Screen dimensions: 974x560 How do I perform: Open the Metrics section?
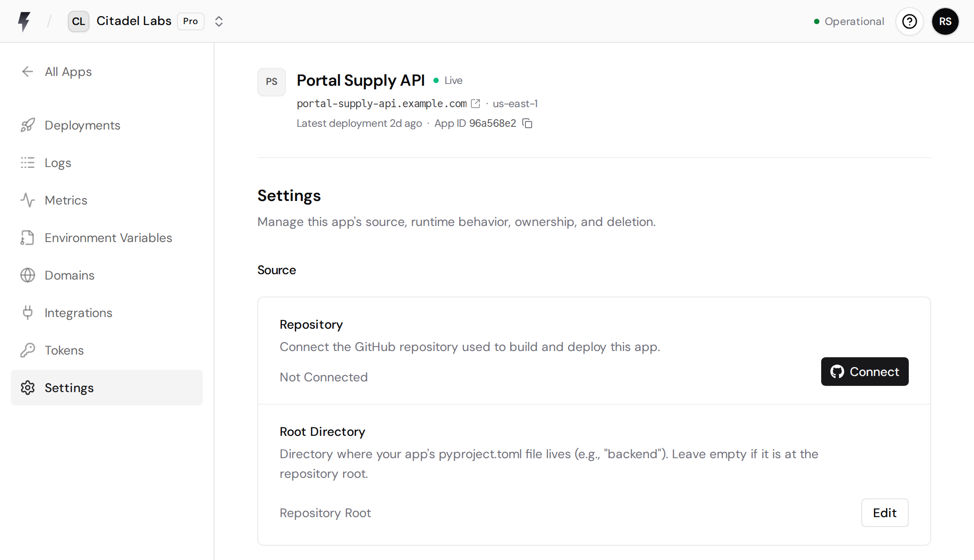pos(107,200)
